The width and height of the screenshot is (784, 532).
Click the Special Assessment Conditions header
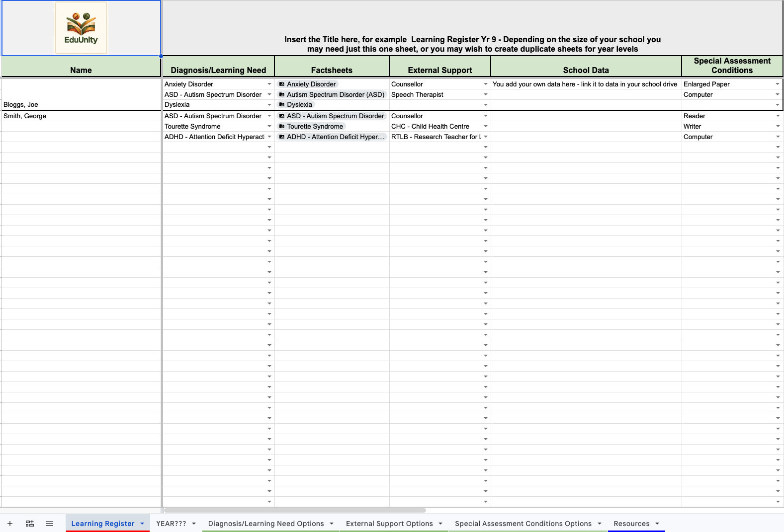coord(732,66)
